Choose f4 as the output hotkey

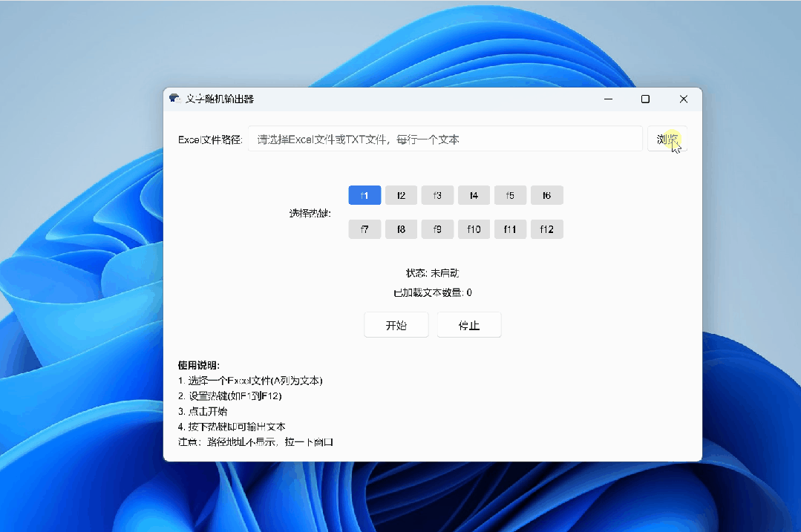tap(474, 194)
